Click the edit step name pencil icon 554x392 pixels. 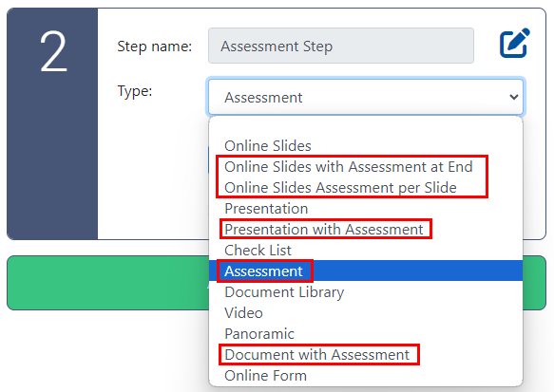click(x=515, y=43)
